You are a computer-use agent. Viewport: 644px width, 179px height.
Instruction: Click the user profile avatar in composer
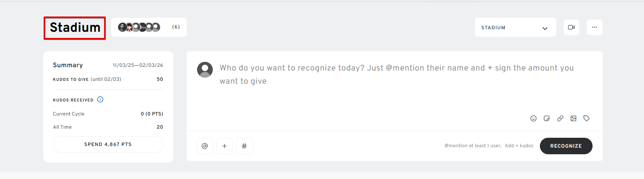pyautogui.click(x=205, y=70)
